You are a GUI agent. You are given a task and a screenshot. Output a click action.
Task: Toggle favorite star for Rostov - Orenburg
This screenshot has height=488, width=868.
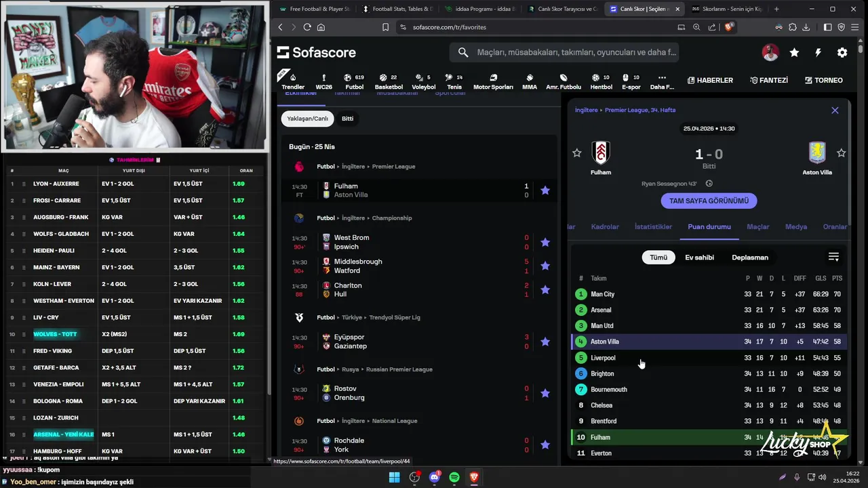pyautogui.click(x=545, y=393)
